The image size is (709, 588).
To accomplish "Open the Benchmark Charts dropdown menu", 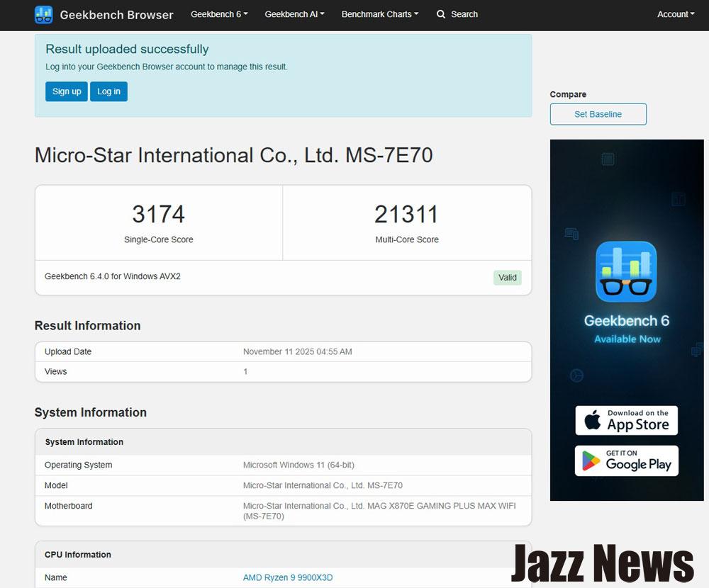I will coord(379,14).
